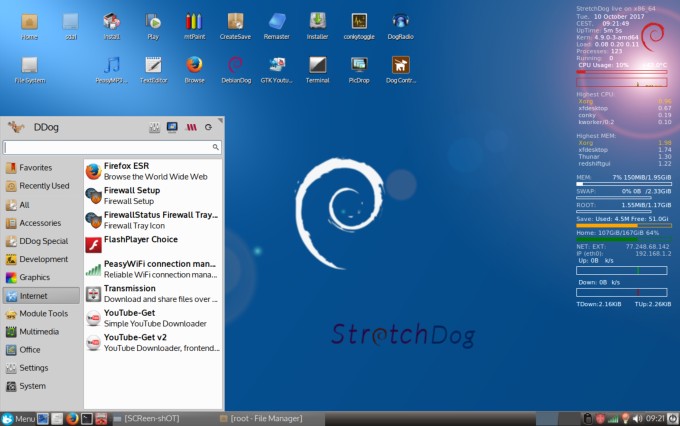Viewport: 680px width, 426px height.
Task: Select the Multimedia category in the menu
Action: click(x=40, y=331)
